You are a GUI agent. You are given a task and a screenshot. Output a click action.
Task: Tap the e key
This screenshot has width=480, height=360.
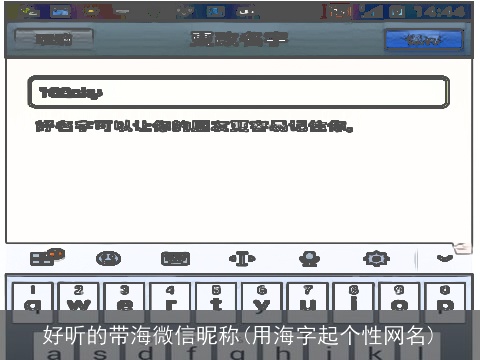pos(124,303)
